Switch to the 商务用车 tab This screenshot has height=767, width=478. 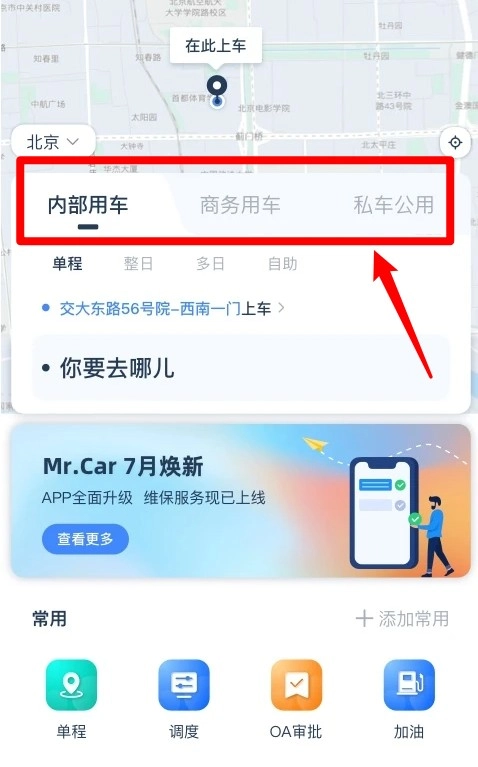240,205
